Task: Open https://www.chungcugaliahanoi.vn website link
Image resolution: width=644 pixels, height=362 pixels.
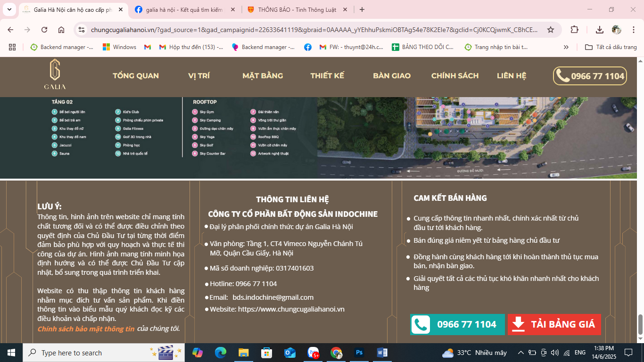Action: pos(291,309)
